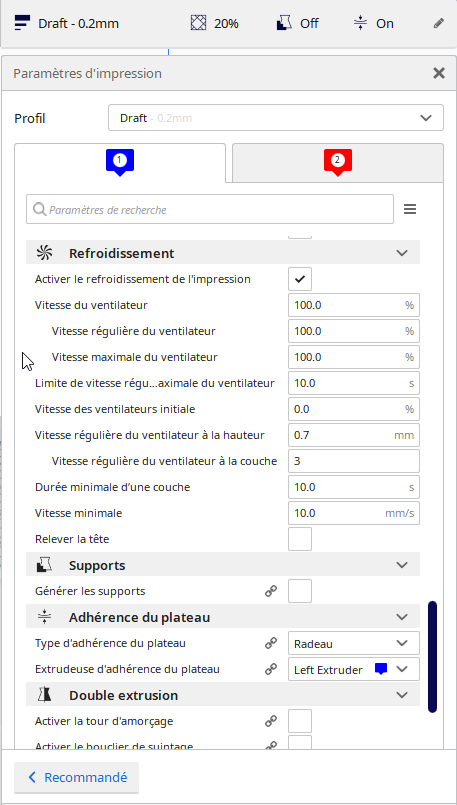Open the Radeau adhesion type dropdown

pyautogui.click(x=354, y=643)
